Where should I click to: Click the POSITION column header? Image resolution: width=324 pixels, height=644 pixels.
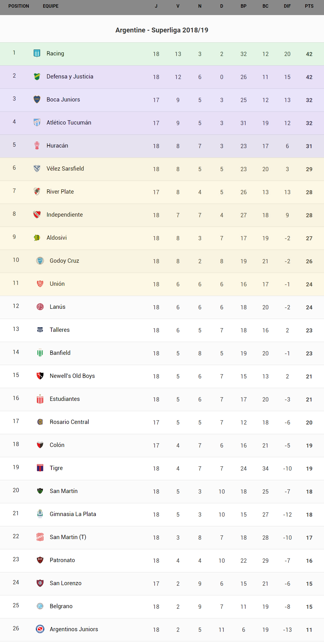point(19,6)
